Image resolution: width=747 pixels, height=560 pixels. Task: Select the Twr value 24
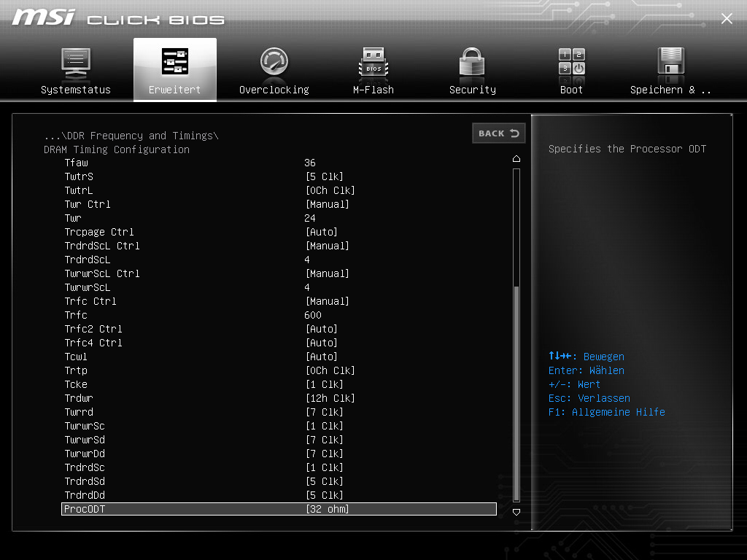point(309,218)
